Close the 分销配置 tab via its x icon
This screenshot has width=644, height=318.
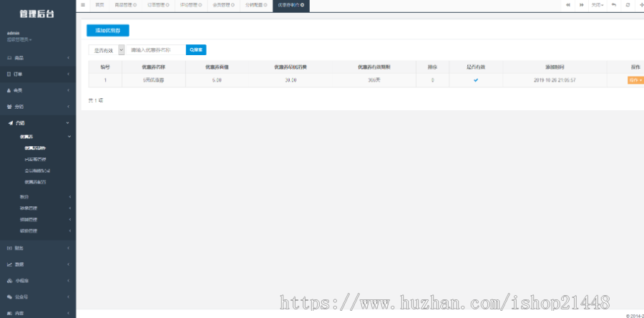click(x=265, y=5)
